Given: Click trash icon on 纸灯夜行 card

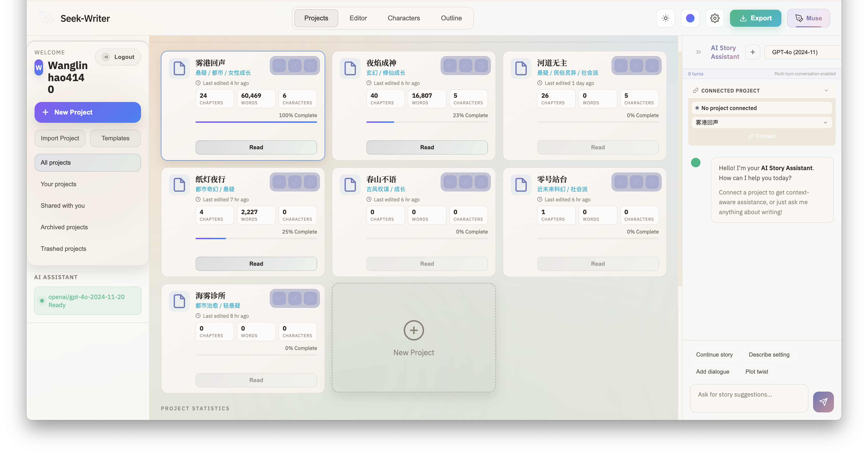Looking at the screenshot, I should [x=310, y=182].
